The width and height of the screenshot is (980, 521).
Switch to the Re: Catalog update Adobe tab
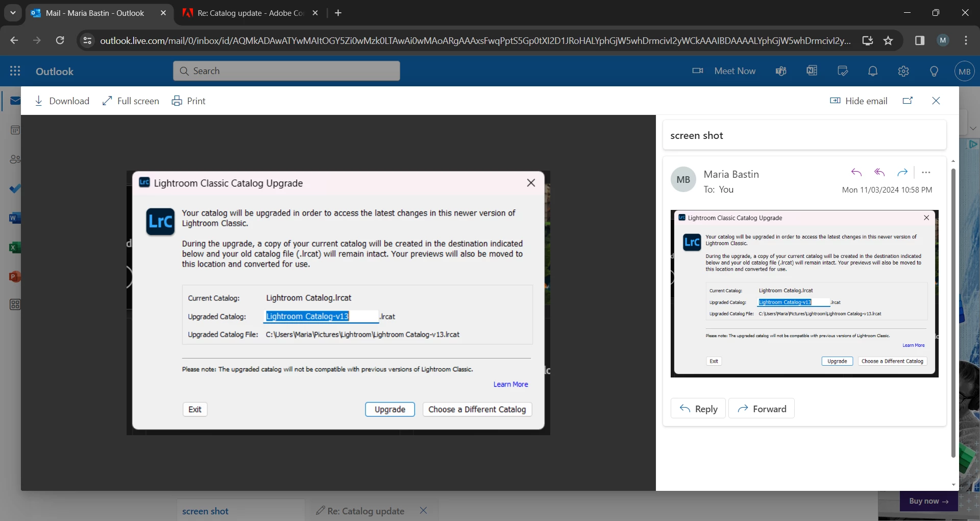[250, 13]
